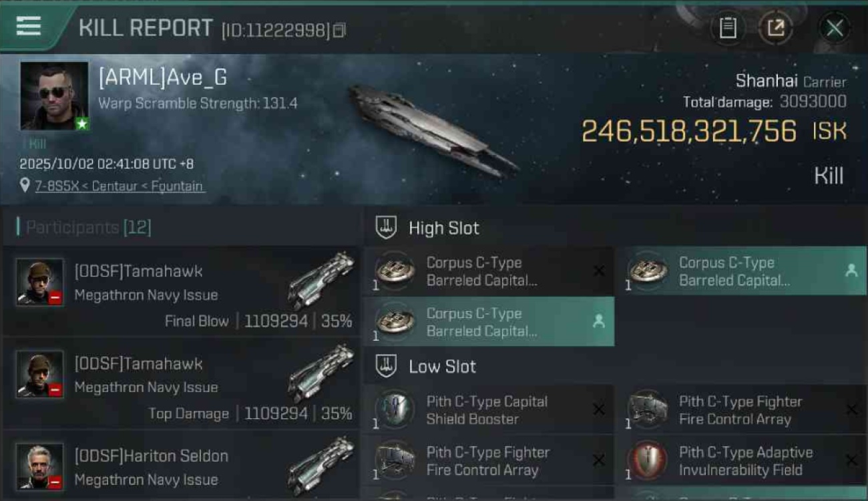Click the High Slot section icon
The width and height of the screenshot is (868, 501).
(x=386, y=228)
